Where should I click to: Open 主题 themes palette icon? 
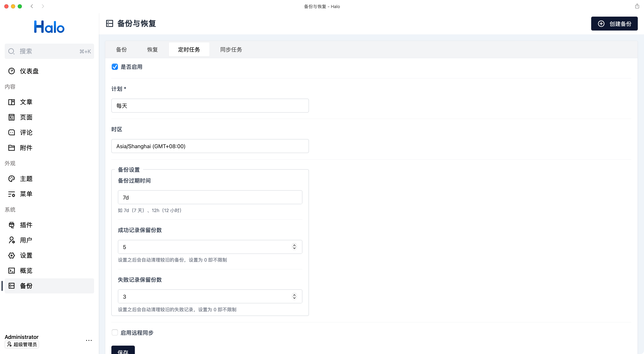coord(12,179)
